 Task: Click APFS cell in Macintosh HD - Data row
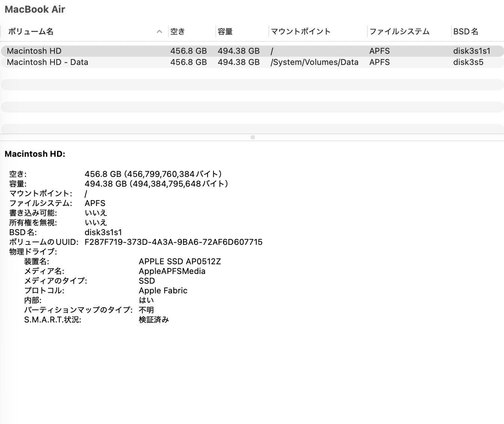380,62
